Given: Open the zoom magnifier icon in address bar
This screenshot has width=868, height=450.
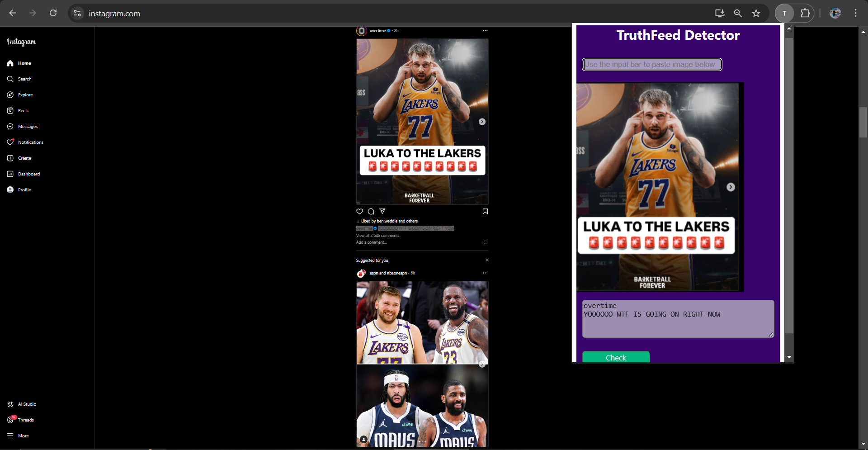Looking at the screenshot, I should 738,13.
